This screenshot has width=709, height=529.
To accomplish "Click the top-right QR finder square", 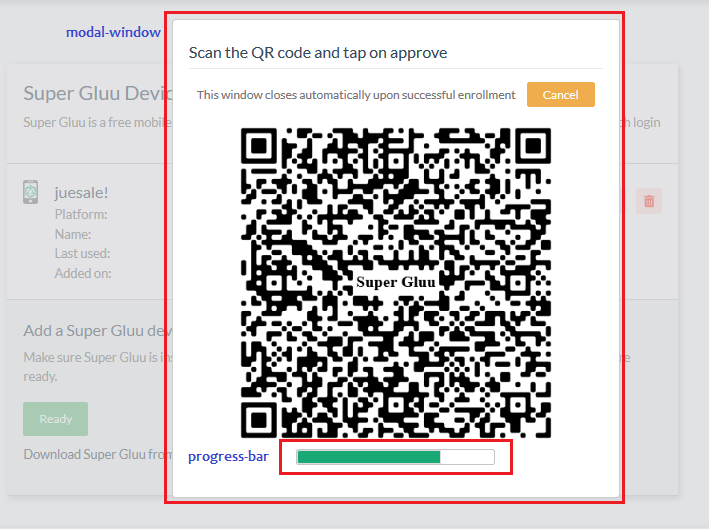I will [x=533, y=146].
